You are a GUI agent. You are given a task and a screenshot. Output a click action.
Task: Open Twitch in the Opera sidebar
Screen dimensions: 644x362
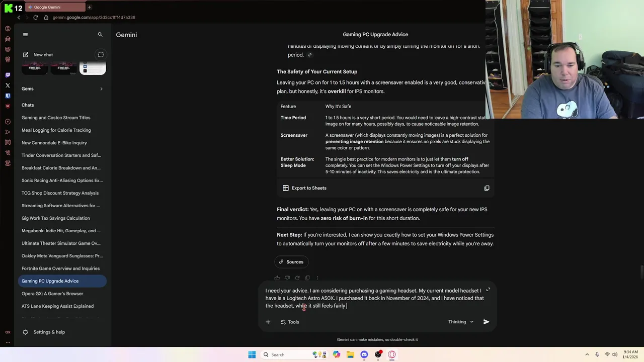pos(8,75)
